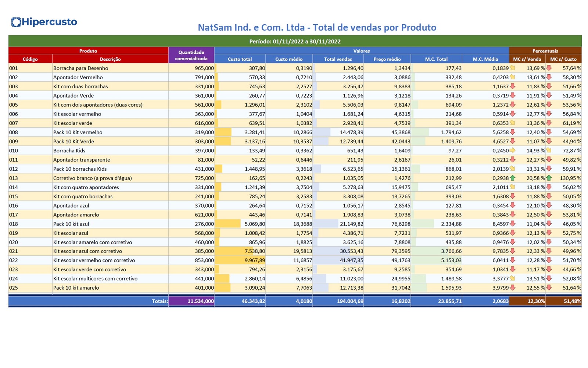
Task: Click green up arrow beside 20,58 %
Action: 513,178
